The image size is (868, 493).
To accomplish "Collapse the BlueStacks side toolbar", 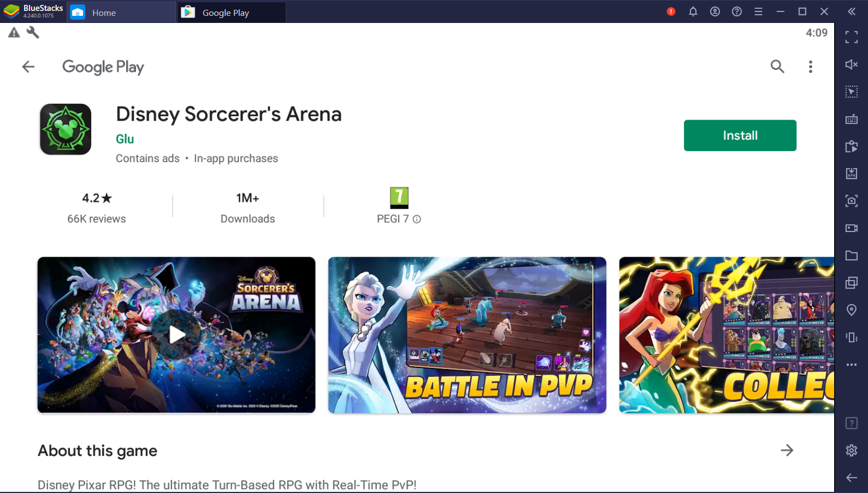I will point(852,11).
